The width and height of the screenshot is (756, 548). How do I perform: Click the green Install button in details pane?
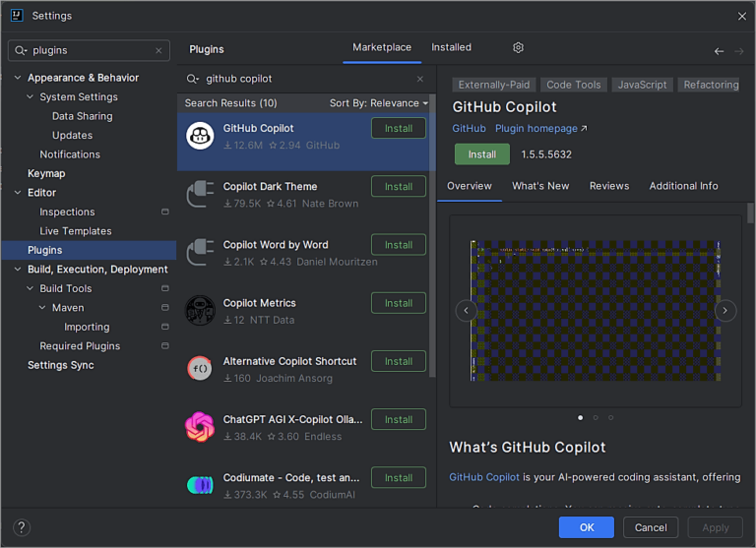point(481,154)
